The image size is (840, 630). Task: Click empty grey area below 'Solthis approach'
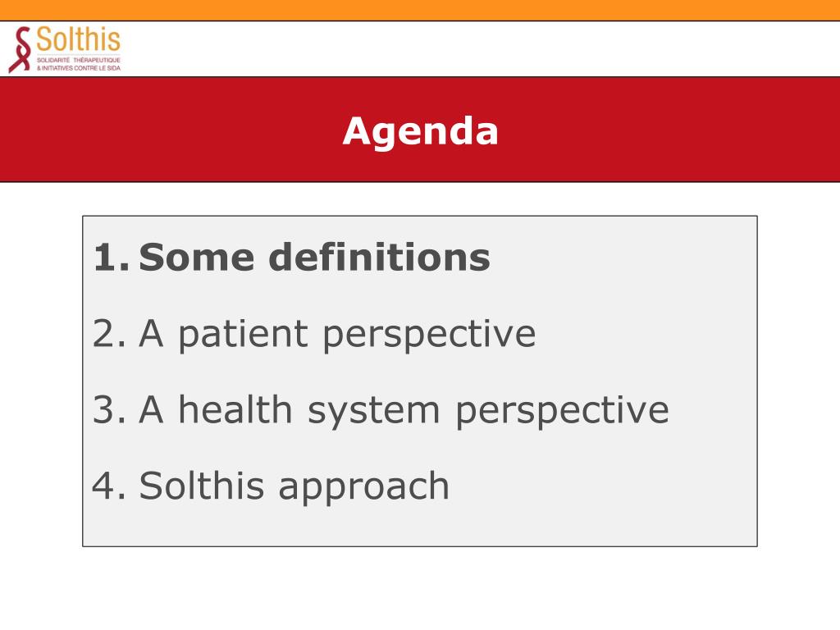pyautogui.click(x=420, y=526)
